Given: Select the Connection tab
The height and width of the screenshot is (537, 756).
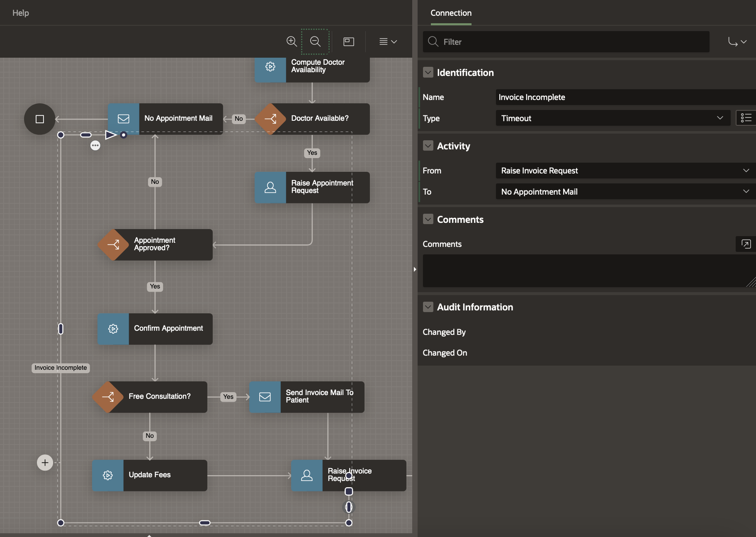Looking at the screenshot, I should point(451,13).
